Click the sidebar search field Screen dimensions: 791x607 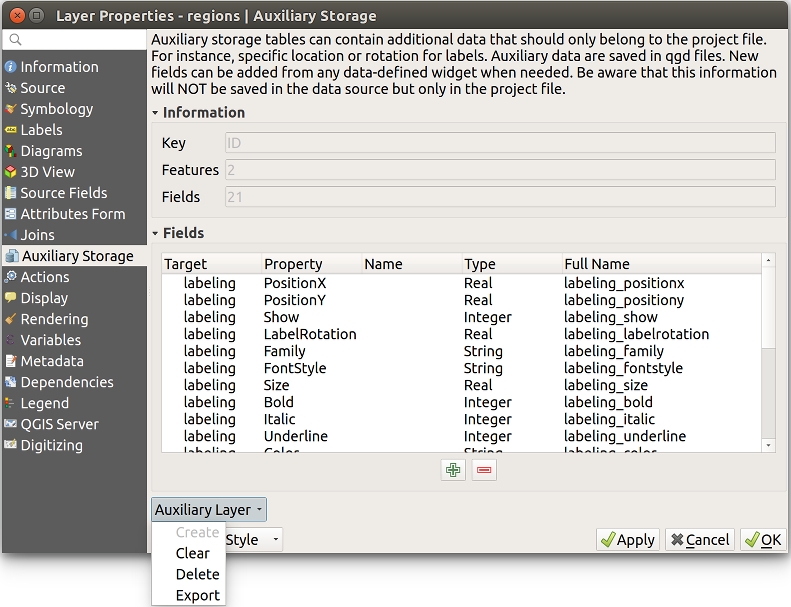click(x=80, y=40)
